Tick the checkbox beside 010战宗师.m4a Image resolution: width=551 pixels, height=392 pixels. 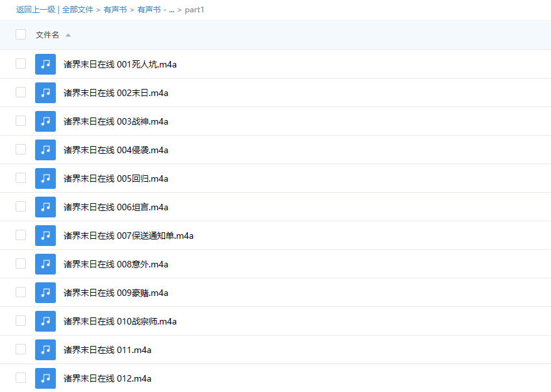click(20, 321)
